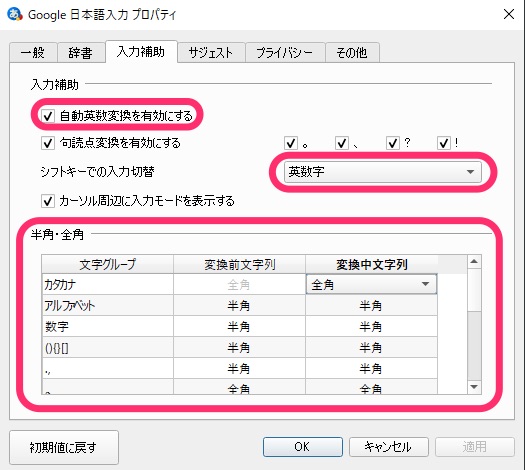Click the table scrollbar down arrow
The width and height of the screenshot is (525, 470).
[474, 387]
